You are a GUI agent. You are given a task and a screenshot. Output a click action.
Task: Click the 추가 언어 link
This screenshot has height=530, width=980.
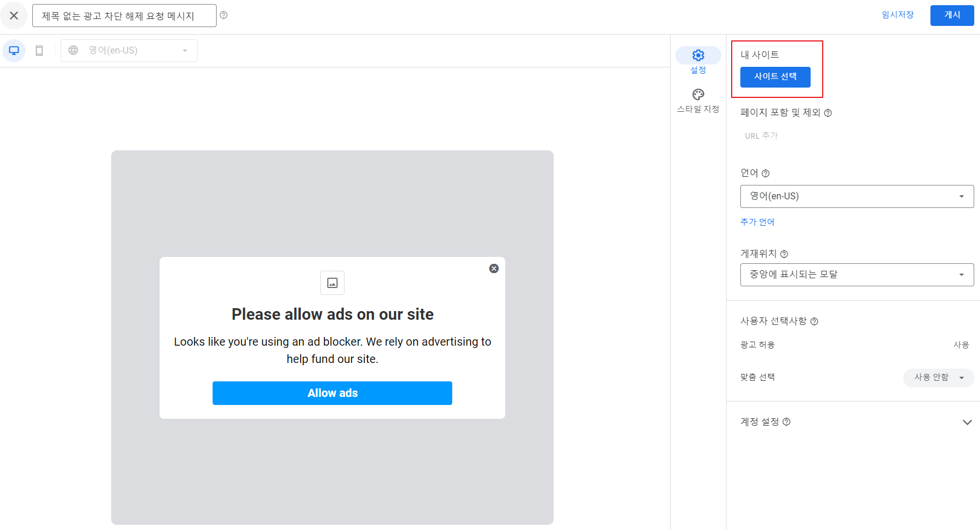[x=757, y=222]
